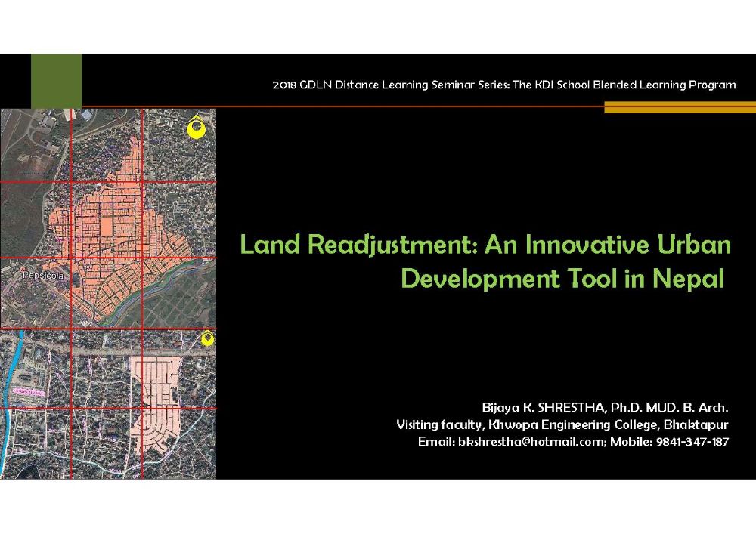Click the slide title 'Land Readjustment: An Innovative Urban'
The image size is (756, 534).
tap(485, 245)
